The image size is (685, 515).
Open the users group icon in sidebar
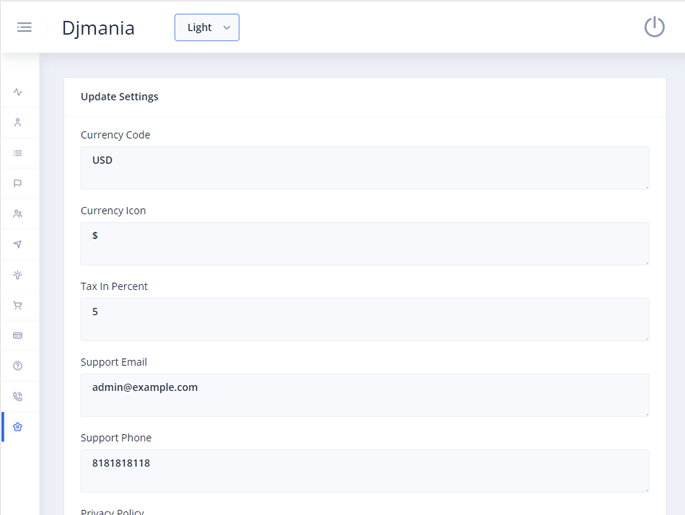[18, 214]
